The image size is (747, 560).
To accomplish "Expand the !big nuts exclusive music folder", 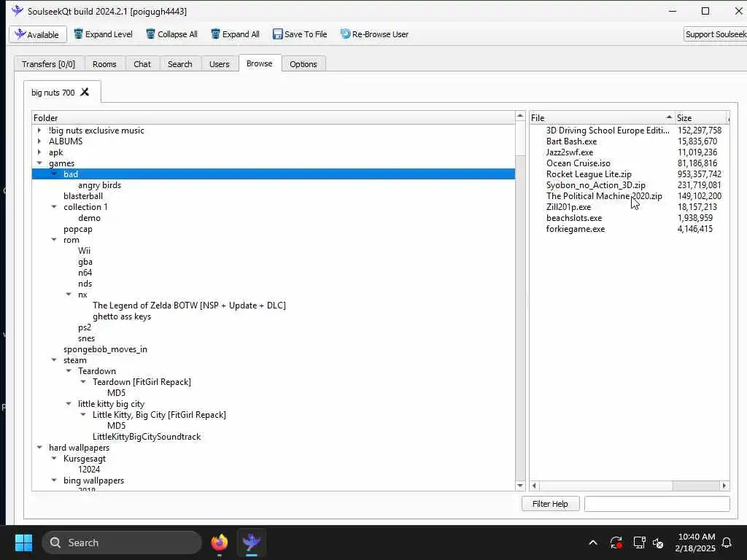I will (39, 130).
